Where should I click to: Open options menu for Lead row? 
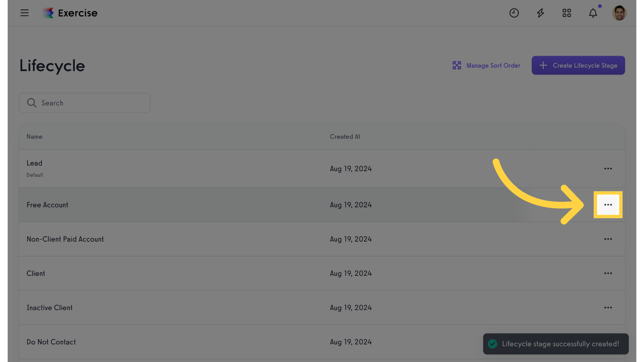608,169
